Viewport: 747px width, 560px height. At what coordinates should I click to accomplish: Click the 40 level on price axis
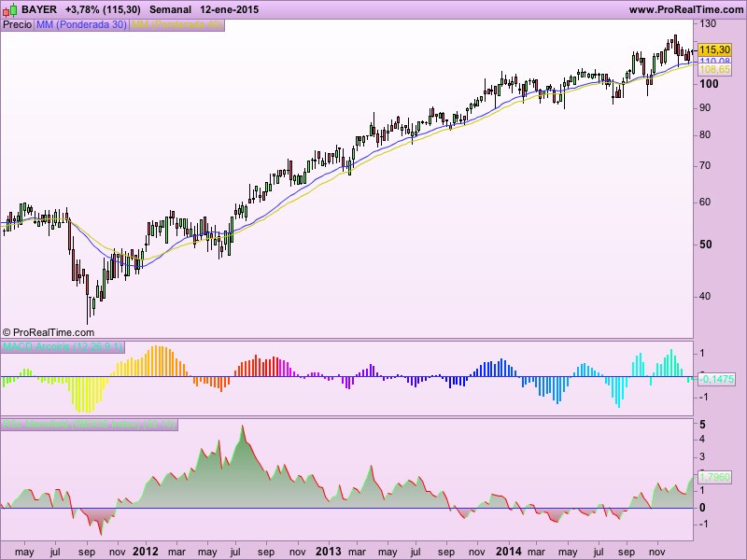[705, 296]
